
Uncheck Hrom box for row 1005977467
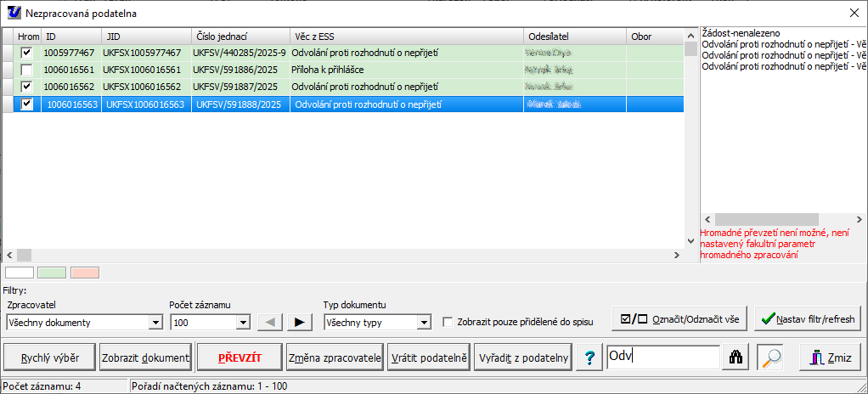point(28,53)
